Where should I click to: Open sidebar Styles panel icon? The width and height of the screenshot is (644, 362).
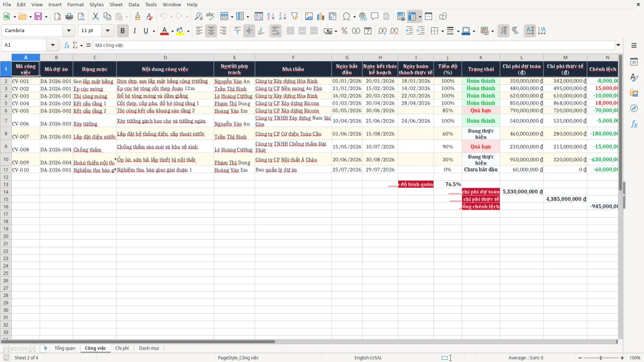tap(634, 77)
